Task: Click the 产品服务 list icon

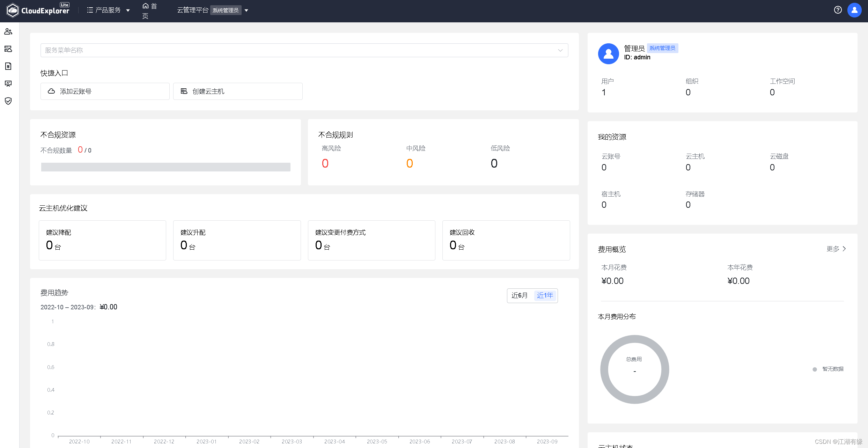Action: [x=90, y=10]
